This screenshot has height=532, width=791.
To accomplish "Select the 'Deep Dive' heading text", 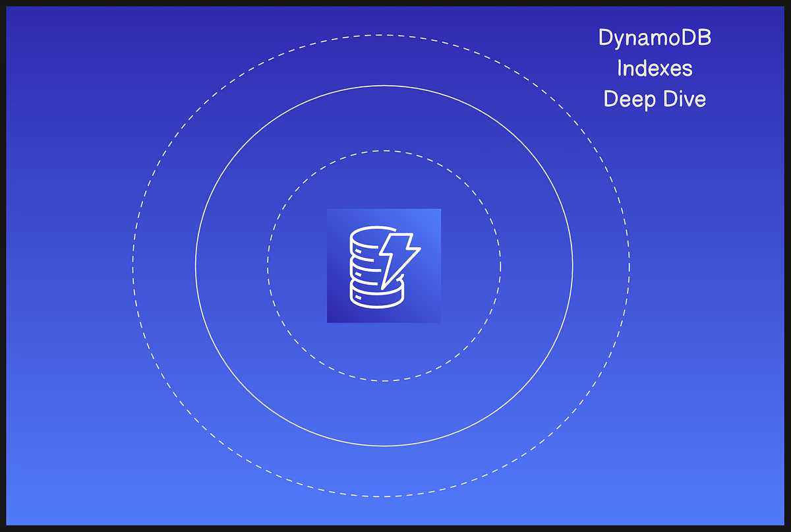I will (x=655, y=99).
